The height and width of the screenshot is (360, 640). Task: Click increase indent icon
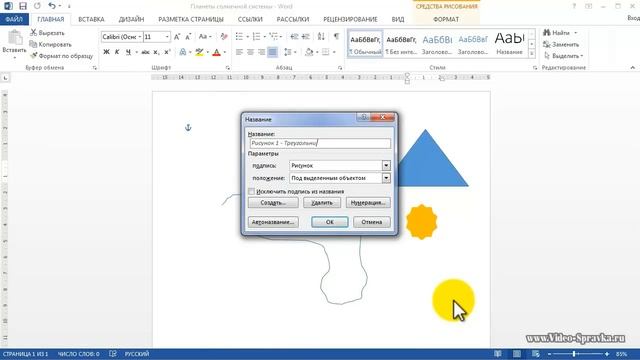pos(306,37)
